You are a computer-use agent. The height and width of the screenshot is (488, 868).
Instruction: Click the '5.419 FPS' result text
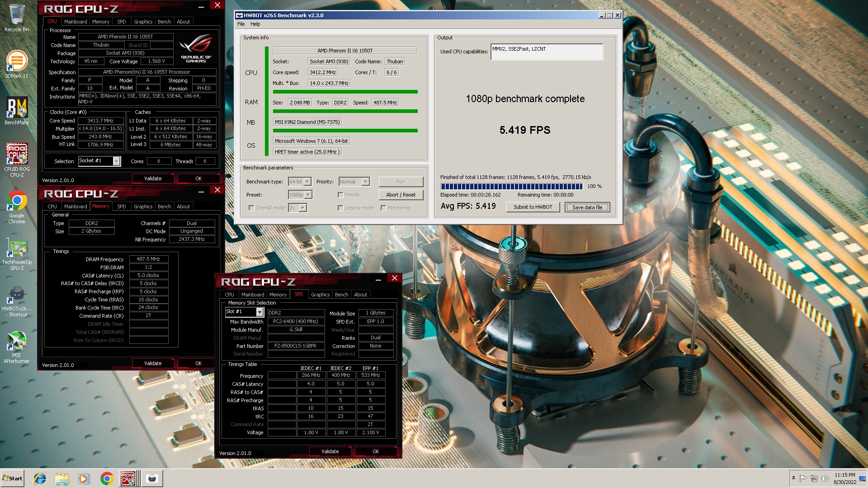pos(525,130)
